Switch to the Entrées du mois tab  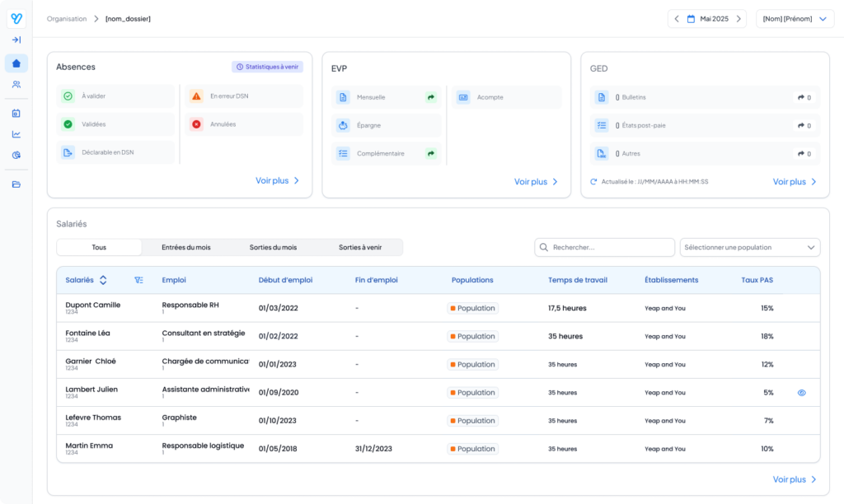point(185,247)
